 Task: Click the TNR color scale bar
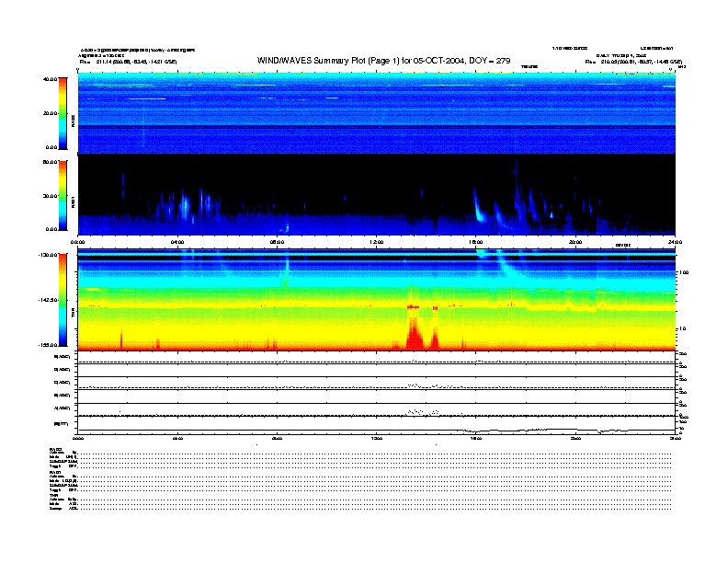pyautogui.click(x=63, y=301)
